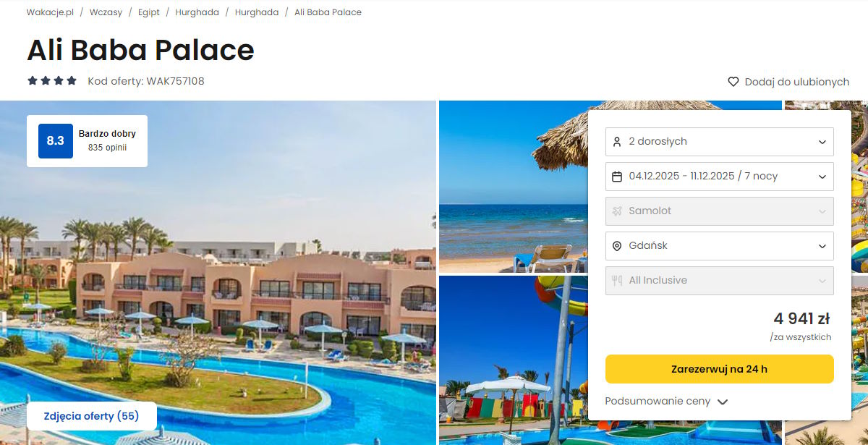The image size is (868, 445).
Task: Navigate to Egipt breadcrumb
Action: coord(149,12)
